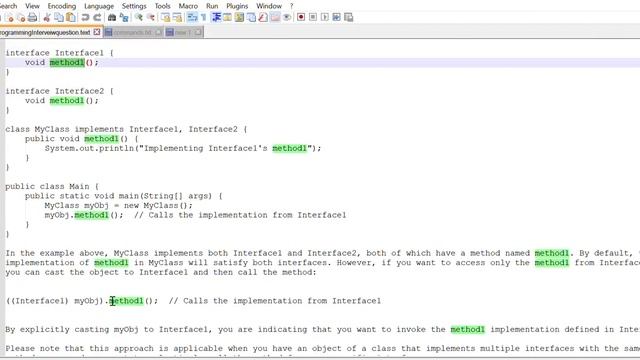This screenshot has height=360, width=640.
Task: Toggle Show All Characters pilcrow icon
Action: coord(203,17)
